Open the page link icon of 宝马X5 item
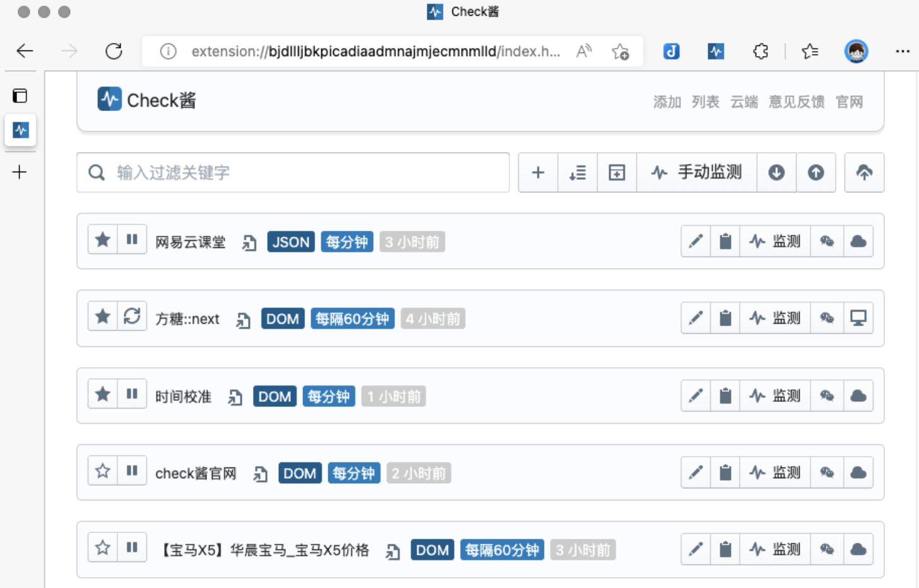 (393, 551)
